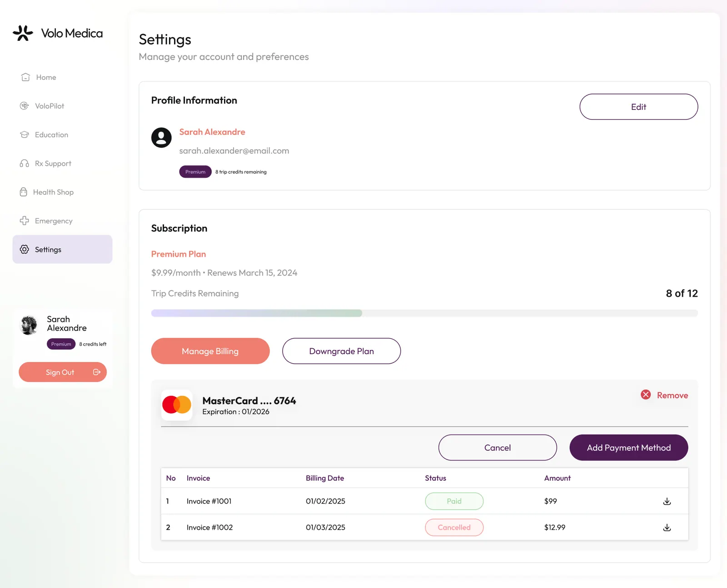
Task: Click the Edit profile button
Action: [x=639, y=107]
